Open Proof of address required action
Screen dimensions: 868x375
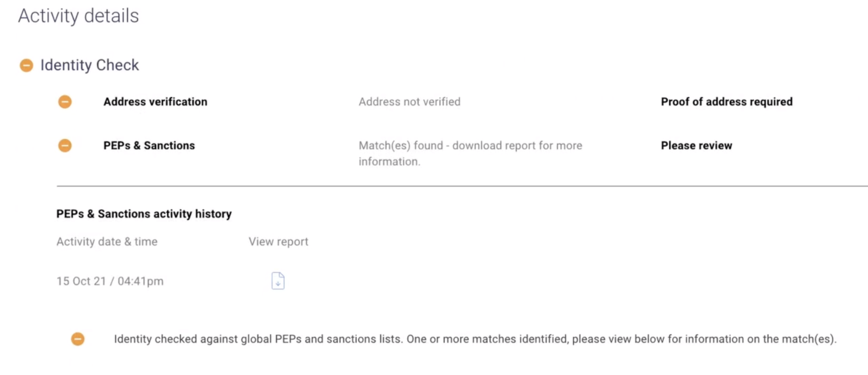click(x=726, y=102)
